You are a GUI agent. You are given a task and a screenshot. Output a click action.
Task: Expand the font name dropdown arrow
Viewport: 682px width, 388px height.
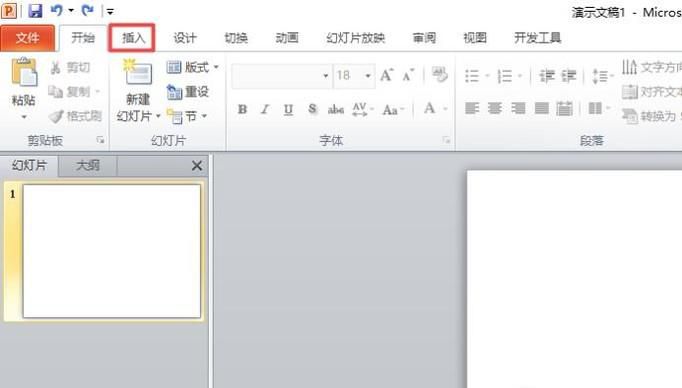pyautogui.click(x=325, y=76)
